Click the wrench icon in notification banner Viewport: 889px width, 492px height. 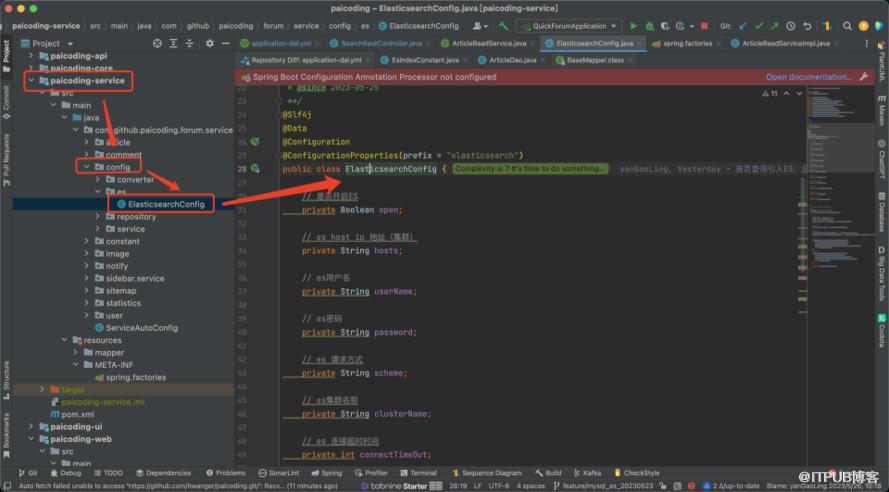click(x=863, y=77)
